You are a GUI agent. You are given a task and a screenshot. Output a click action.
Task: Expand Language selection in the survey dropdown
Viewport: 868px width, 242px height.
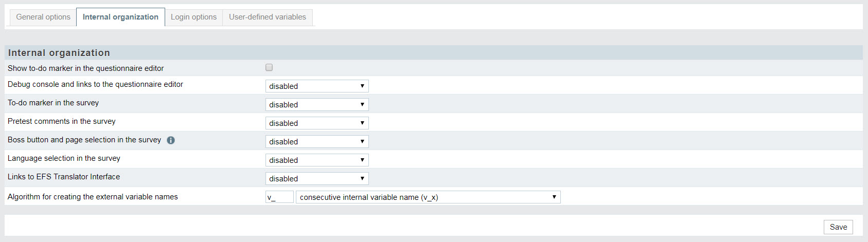click(x=317, y=160)
